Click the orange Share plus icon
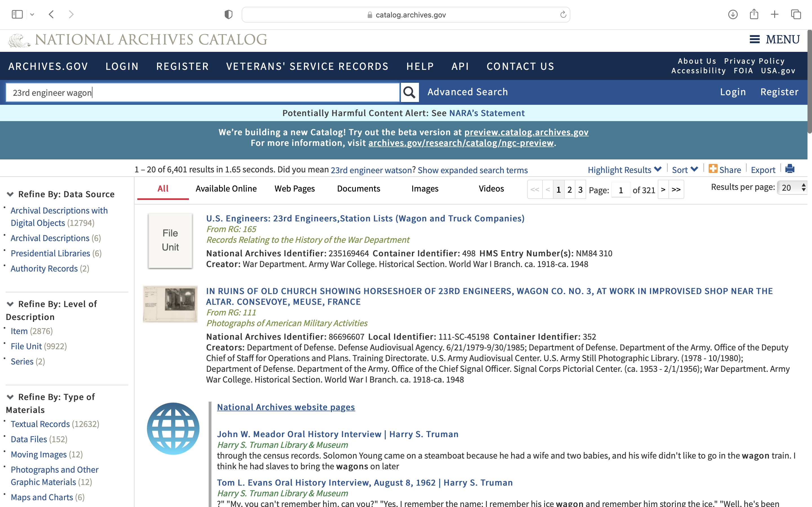 click(713, 169)
